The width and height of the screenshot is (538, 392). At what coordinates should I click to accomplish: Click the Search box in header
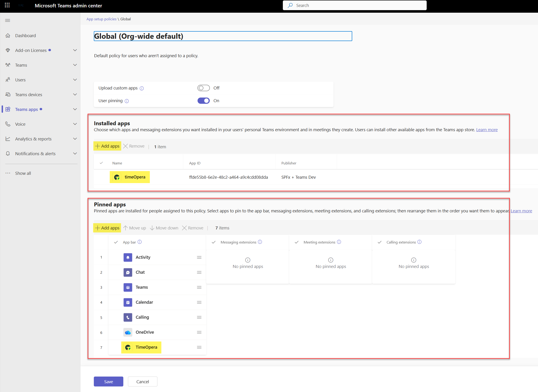pos(355,5)
